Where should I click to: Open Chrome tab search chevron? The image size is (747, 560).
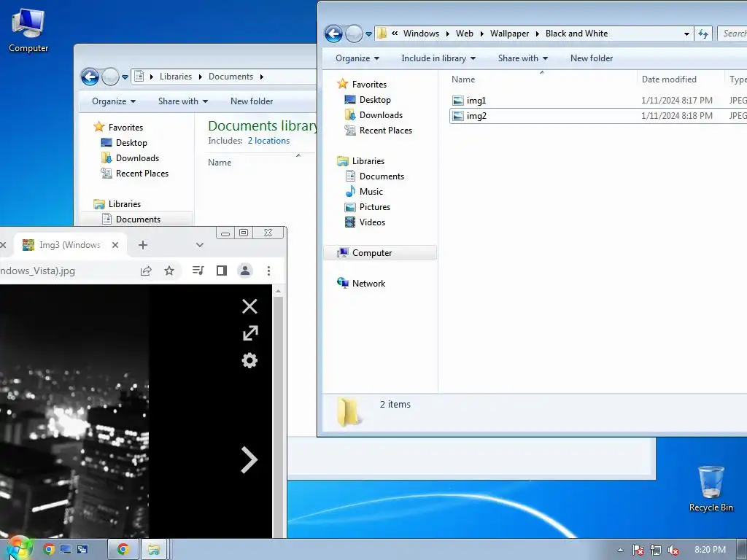tap(200, 245)
